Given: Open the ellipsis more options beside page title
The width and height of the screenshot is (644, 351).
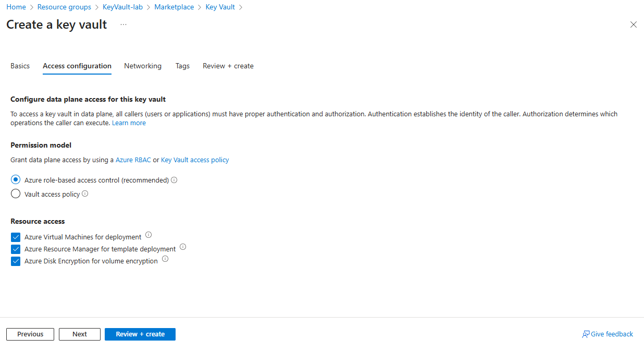Looking at the screenshot, I should pyautogui.click(x=123, y=25).
